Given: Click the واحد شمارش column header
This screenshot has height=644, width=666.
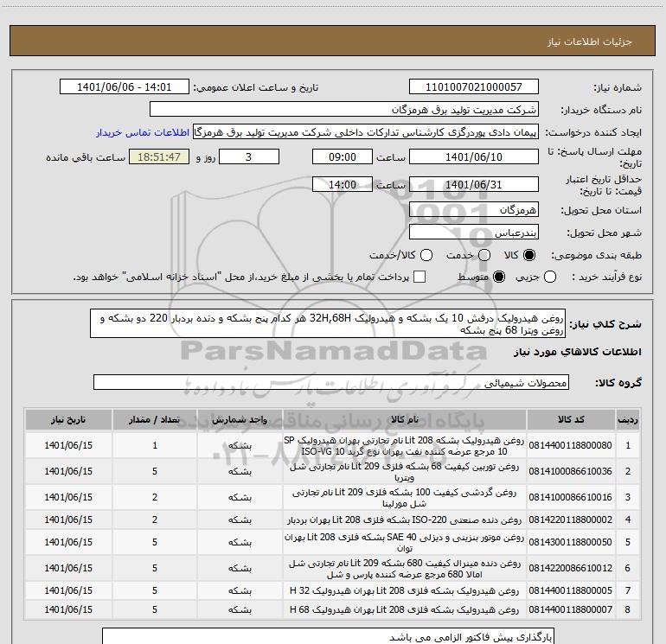Looking at the screenshot, I should tap(240, 419).
